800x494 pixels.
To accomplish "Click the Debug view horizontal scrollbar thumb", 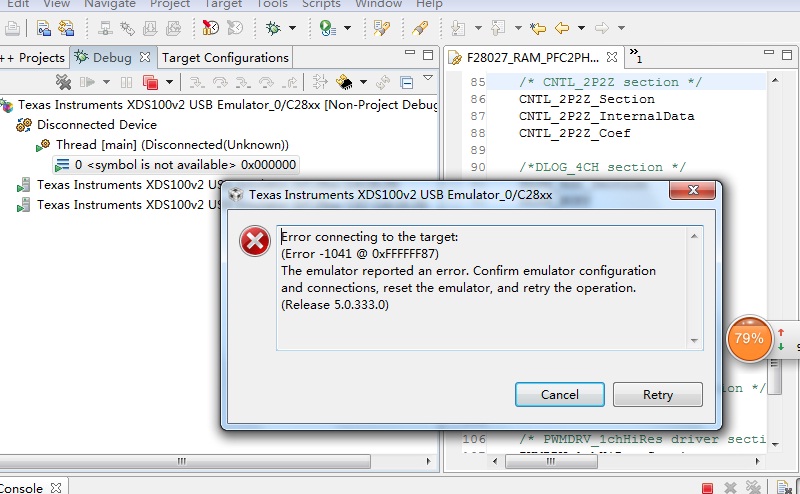I will (x=185, y=461).
